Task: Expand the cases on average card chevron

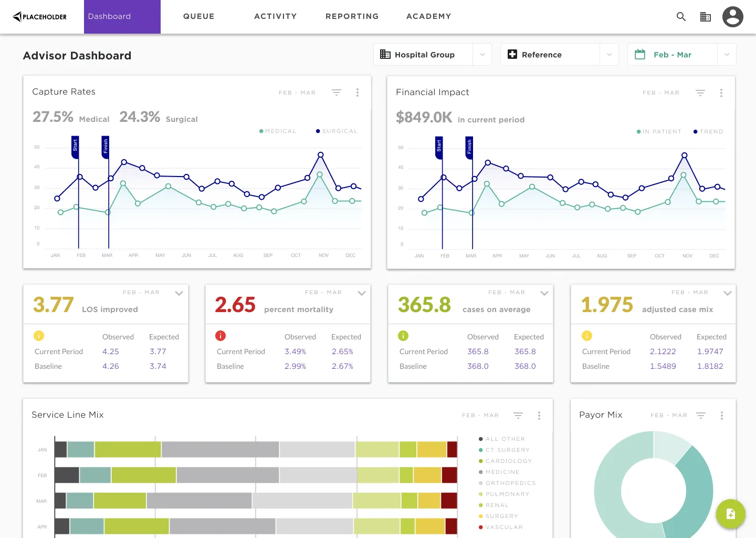Action: [x=544, y=293]
